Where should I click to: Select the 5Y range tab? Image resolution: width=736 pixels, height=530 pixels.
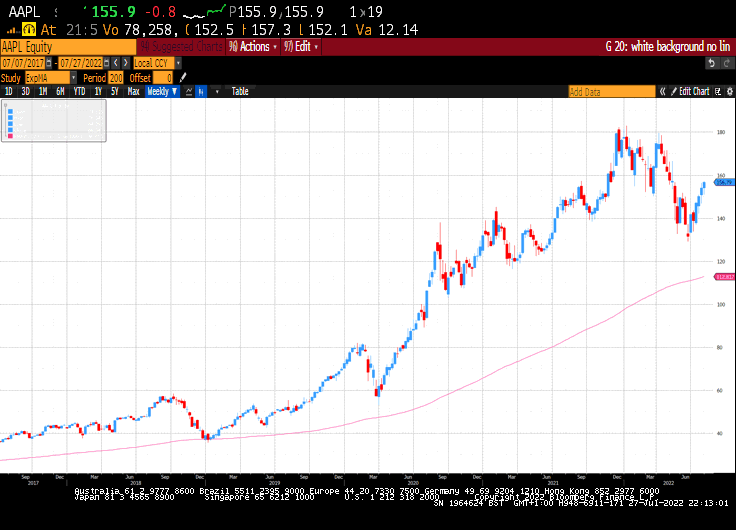(115, 92)
